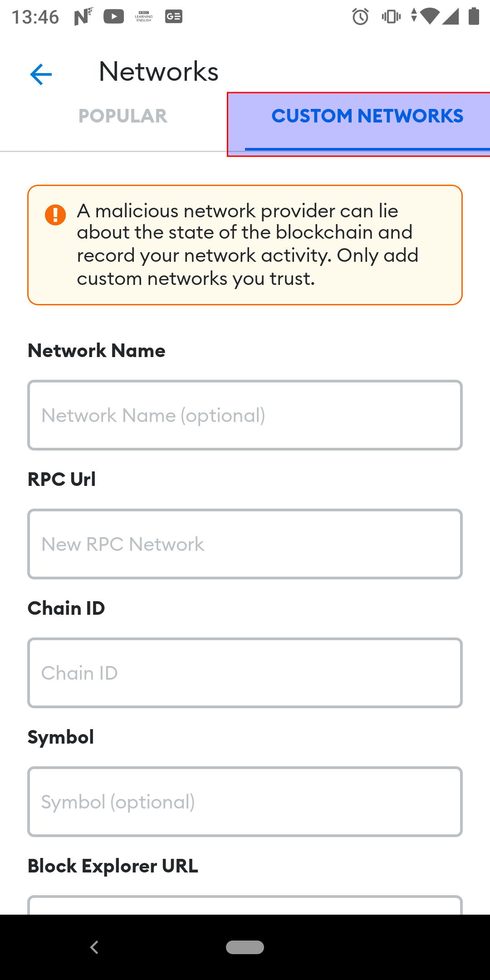Viewport: 490px width, 980px height.
Task: Tap the alarm clock status icon
Action: point(361,17)
